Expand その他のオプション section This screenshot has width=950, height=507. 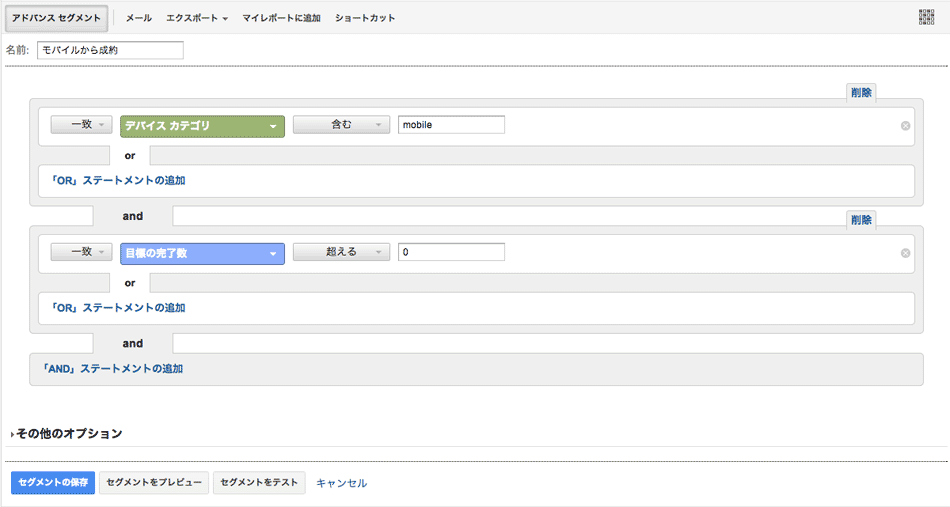[x=68, y=434]
